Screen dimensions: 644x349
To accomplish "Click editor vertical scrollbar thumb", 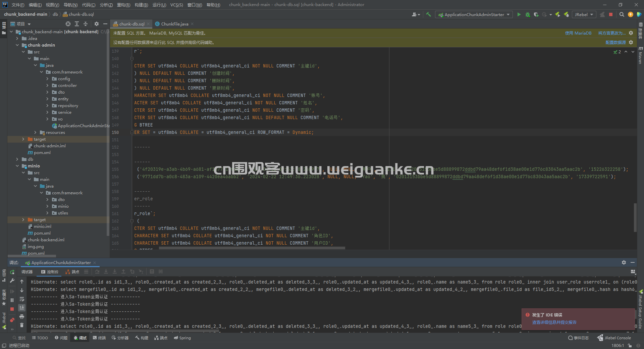I will tap(635, 217).
